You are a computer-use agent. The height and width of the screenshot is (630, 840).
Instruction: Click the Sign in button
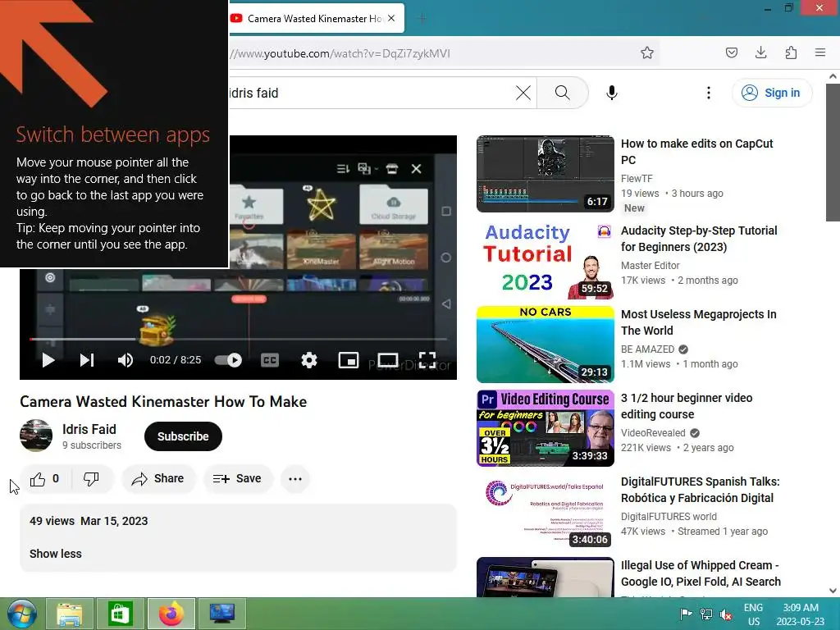click(771, 93)
